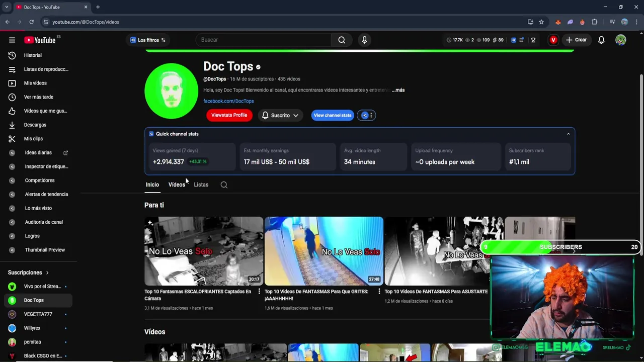The image size is (644, 362).
Task: Open the Fantasmas ESCALOFRIANTES video thumbnail
Action: 204,251
